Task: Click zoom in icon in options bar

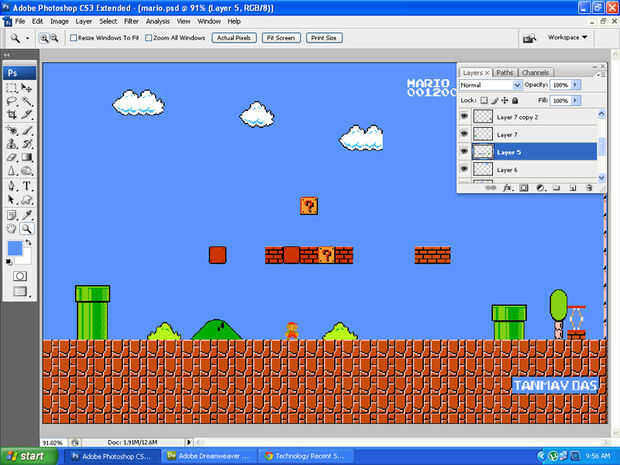Action: tap(44, 38)
